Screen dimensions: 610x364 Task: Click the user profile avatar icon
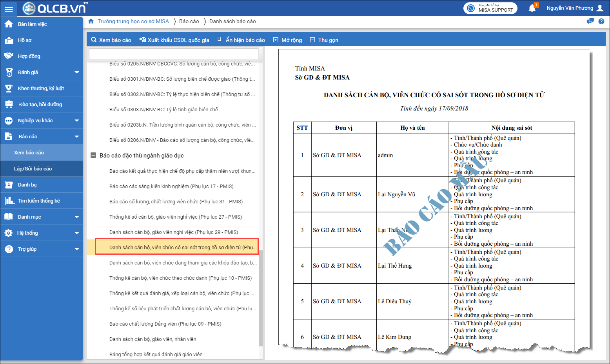coord(600,8)
